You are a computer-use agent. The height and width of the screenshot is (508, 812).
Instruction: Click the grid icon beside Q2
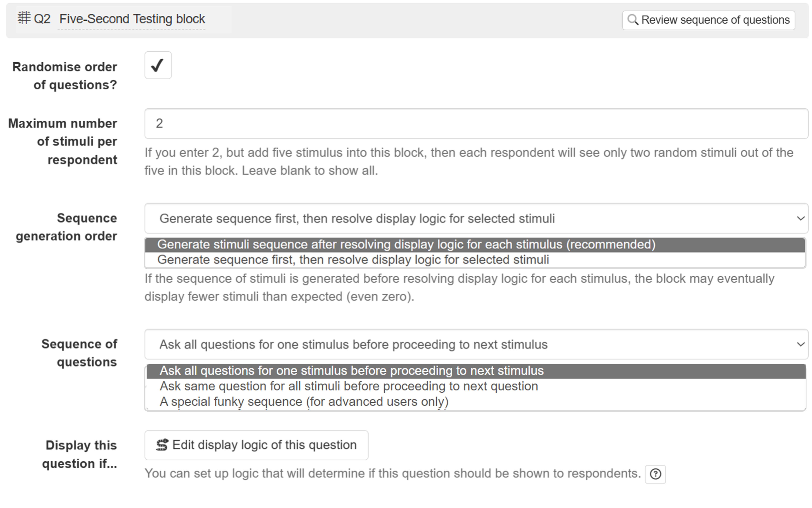pyautogui.click(x=24, y=18)
